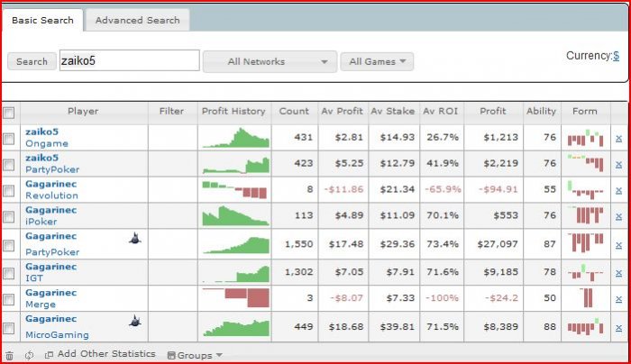Viewport: 631px width, 364px height.
Task: Check the Gagarinec IGT row checkbox
Action: (x=8, y=274)
